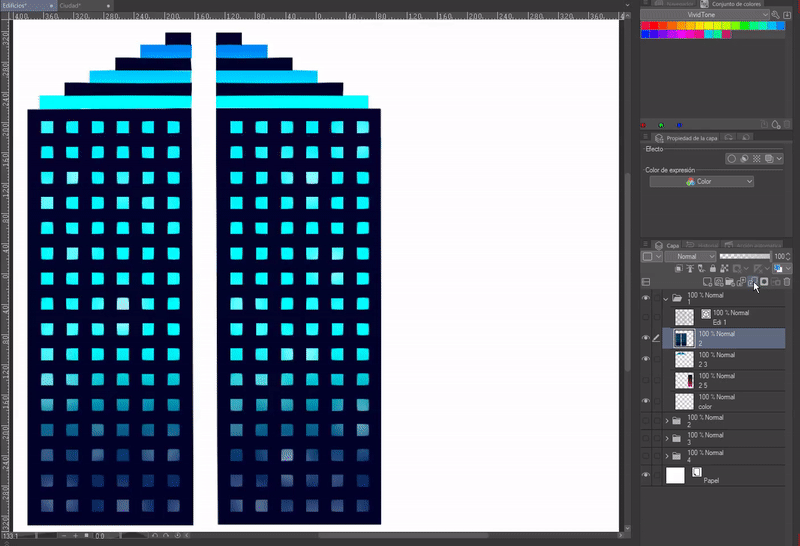Screen dimensions: 800x546
Task: Set as reference layer lighthouse icon
Action: pos(690,268)
